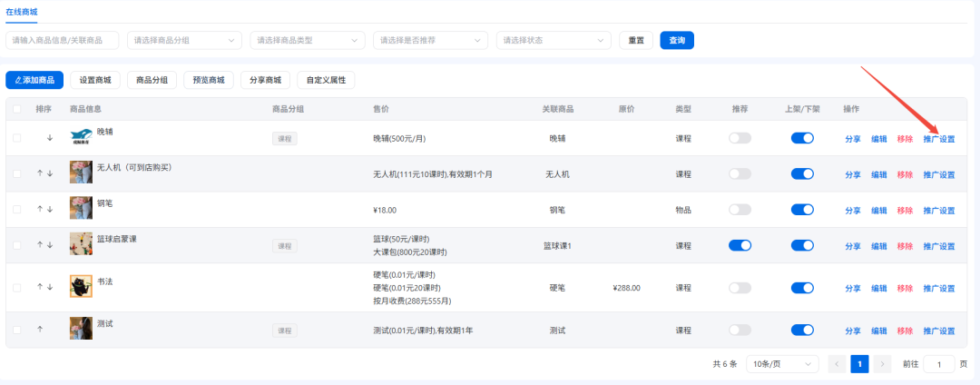Screen dimensions: 980x385
Task: Click the 书法 product thumbnail image
Action: [x=81, y=287]
